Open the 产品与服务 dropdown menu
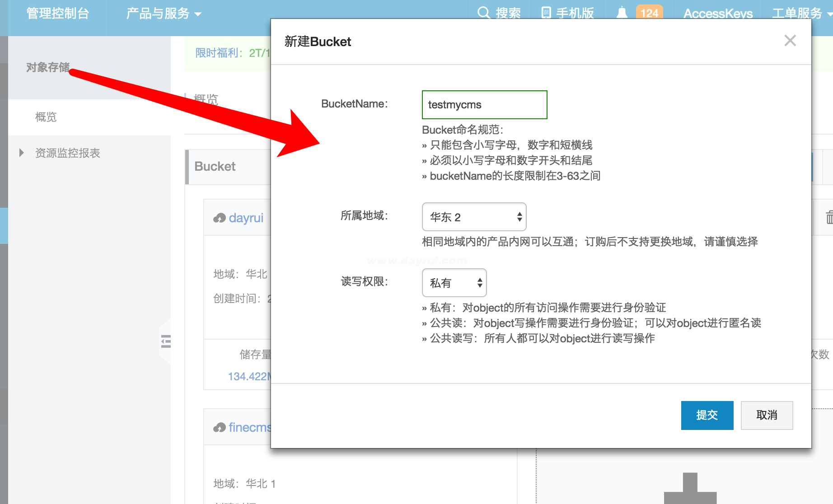Image resolution: width=833 pixels, height=504 pixels. tap(164, 14)
